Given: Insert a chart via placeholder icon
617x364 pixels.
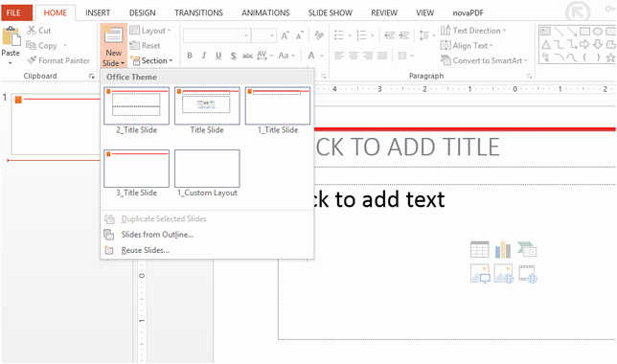Looking at the screenshot, I should click(x=503, y=249).
